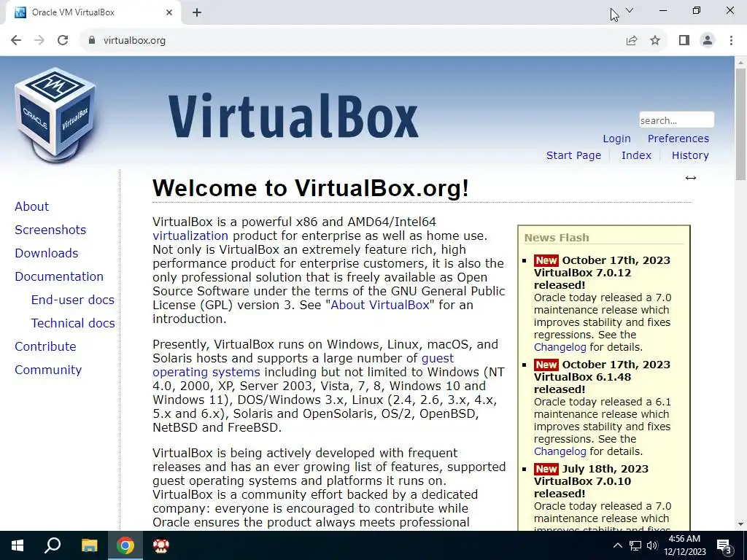
Task: Open Community in the sidebar
Action: tap(48, 370)
